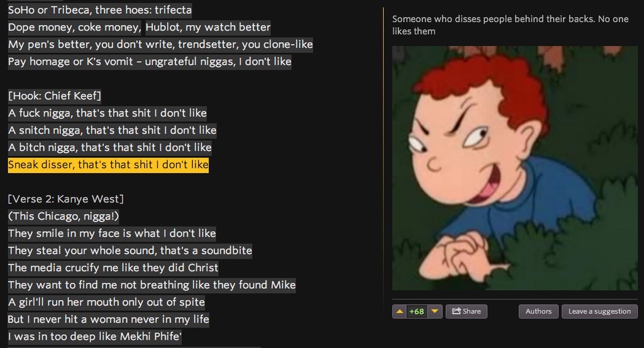
Task: Click the +68 vote score
Action: [x=417, y=312]
